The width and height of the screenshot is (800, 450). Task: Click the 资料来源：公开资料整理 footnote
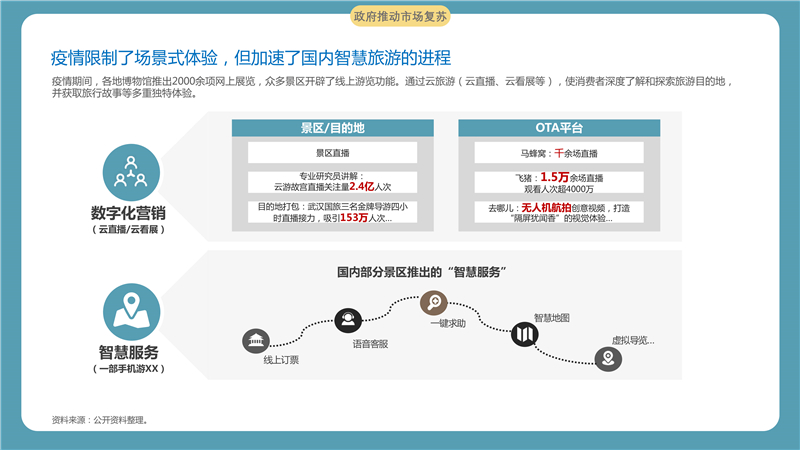[x=101, y=420]
